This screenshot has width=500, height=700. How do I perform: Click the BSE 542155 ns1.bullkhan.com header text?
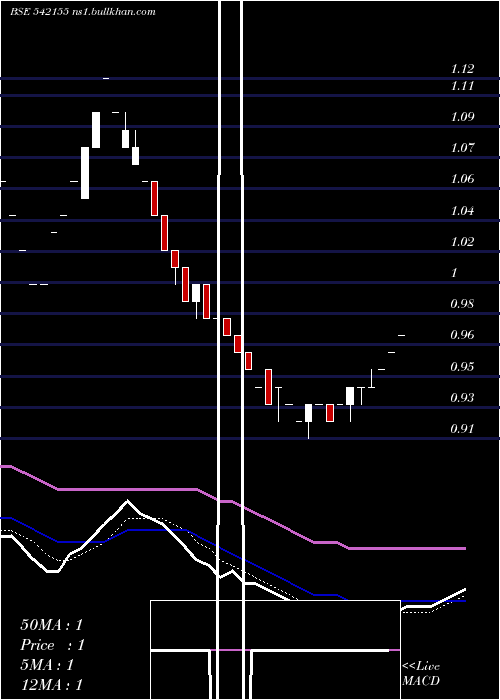83,12
